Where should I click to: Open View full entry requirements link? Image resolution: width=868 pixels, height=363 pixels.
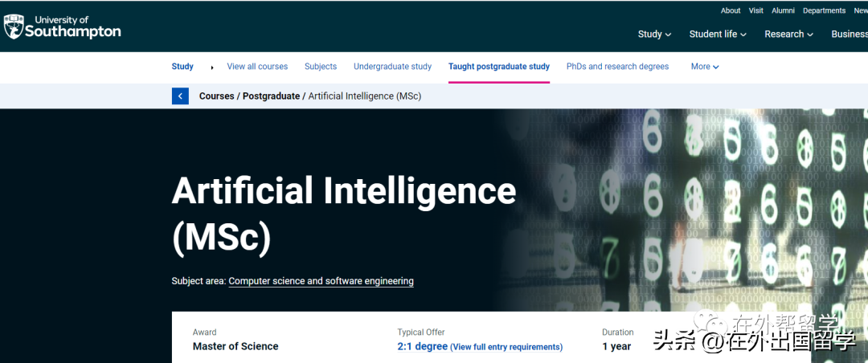506,347
